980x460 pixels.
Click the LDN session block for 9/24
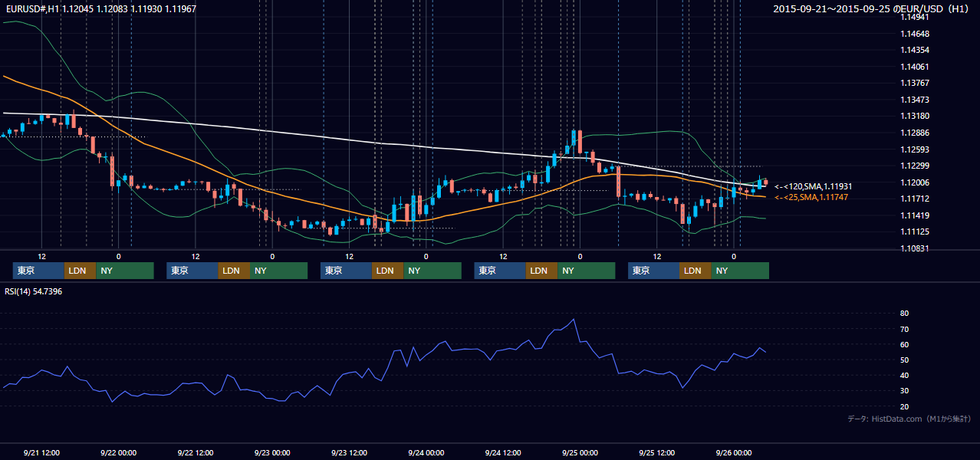coord(541,271)
